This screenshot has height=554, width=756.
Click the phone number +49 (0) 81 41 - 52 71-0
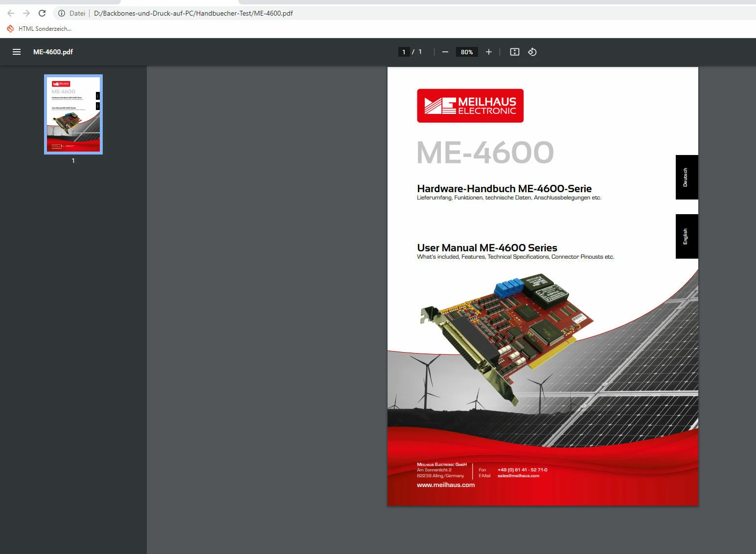click(523, 470)
